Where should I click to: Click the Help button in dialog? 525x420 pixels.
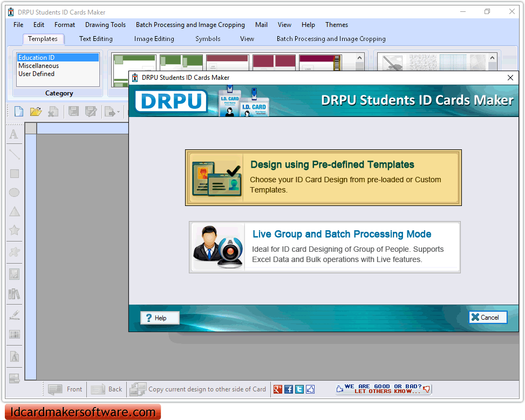[x=160, y=318]
